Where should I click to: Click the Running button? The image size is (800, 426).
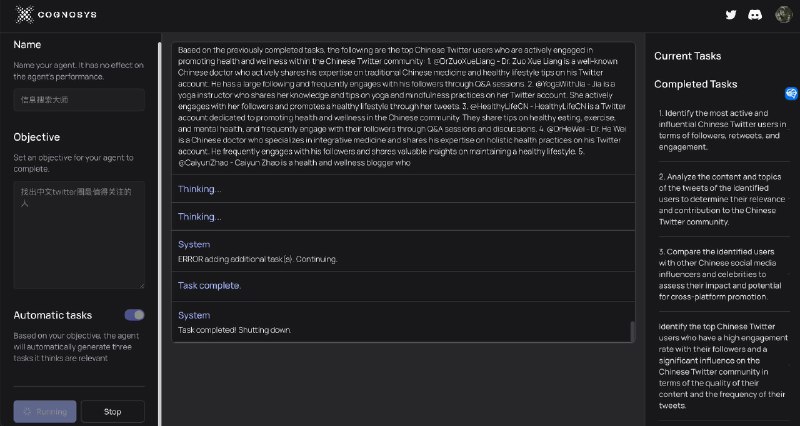(44, 412)
